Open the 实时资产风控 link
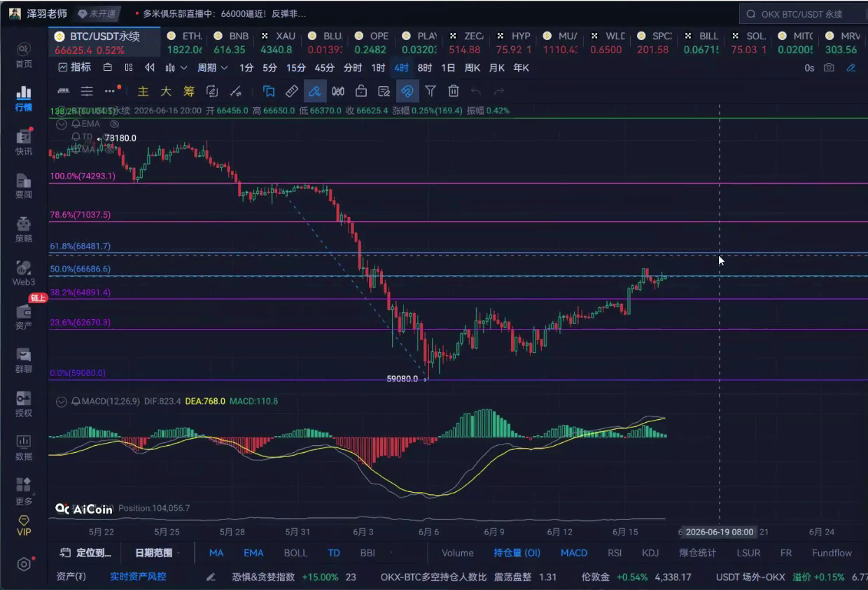The width and height of the screenshot is (868, 590). click(x=138, y=577)
